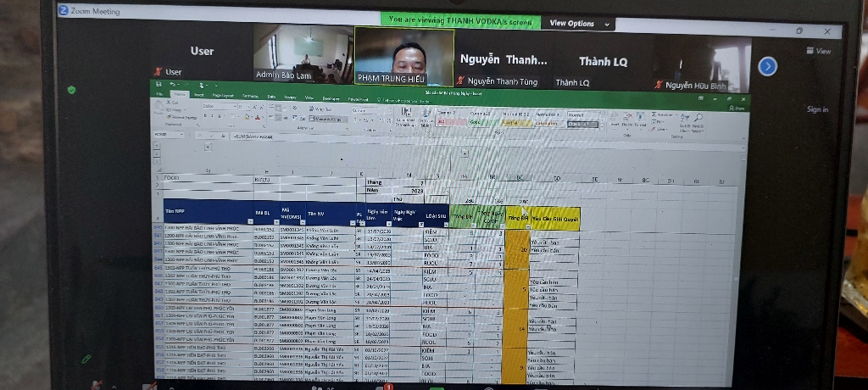Click the Zoom View layout button
The height and width of the screenshot is (390, 868).
tap(818, 51)
